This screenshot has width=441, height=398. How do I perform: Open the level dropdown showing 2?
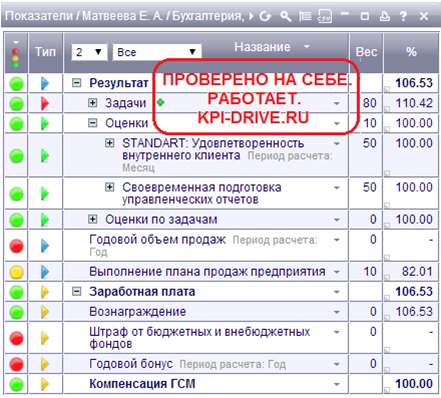(x=89, y=52)
